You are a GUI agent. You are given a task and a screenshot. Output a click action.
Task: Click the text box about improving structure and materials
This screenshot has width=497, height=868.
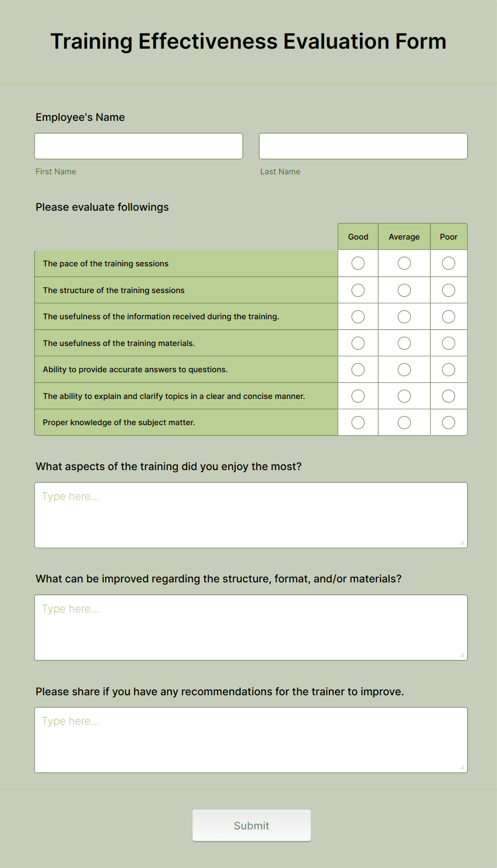point(251,626)
